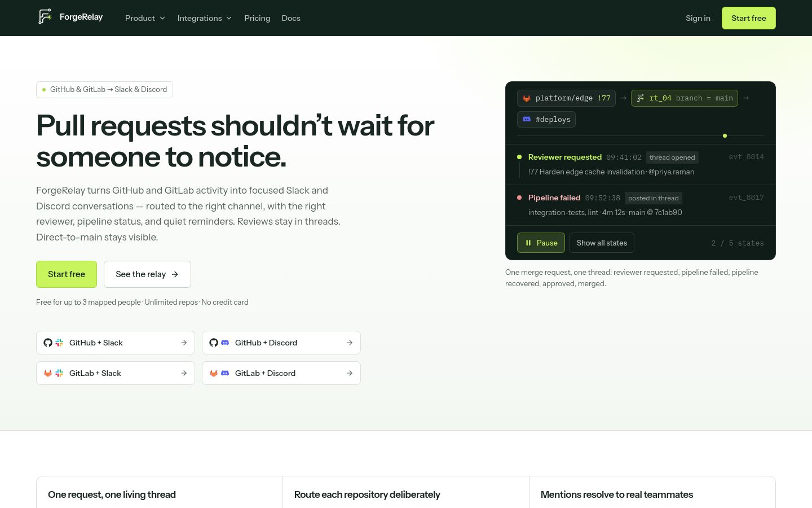This screenshot has height=508, width=812.
Task: Select the Reviewer requested event title
Action: pyautogui.click(x=565, y=157)
